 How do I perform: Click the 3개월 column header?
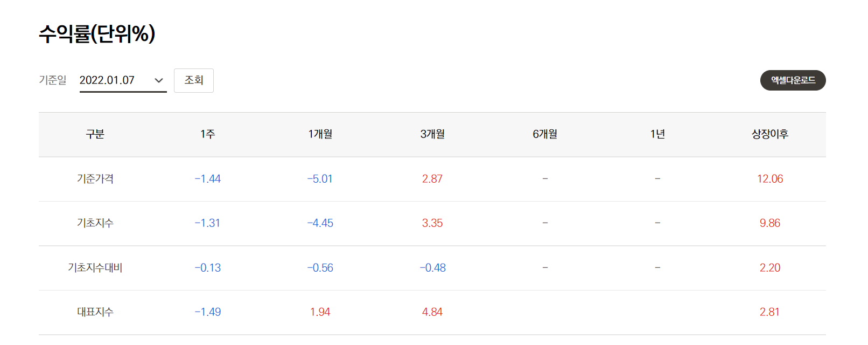[x=432, y=134]
